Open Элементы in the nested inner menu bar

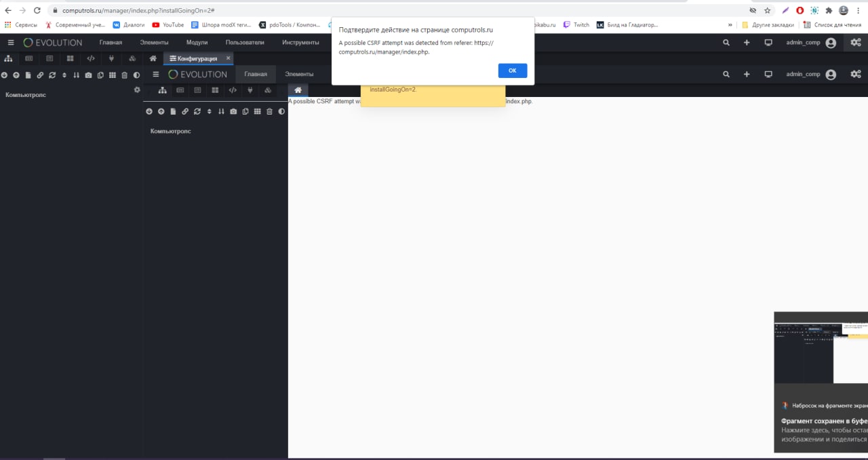[299, 74]
